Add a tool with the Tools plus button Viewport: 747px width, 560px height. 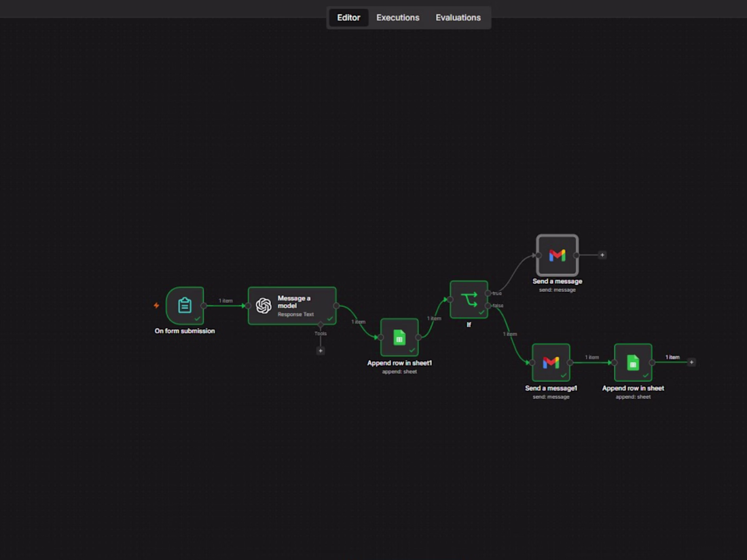coord(321,351)
